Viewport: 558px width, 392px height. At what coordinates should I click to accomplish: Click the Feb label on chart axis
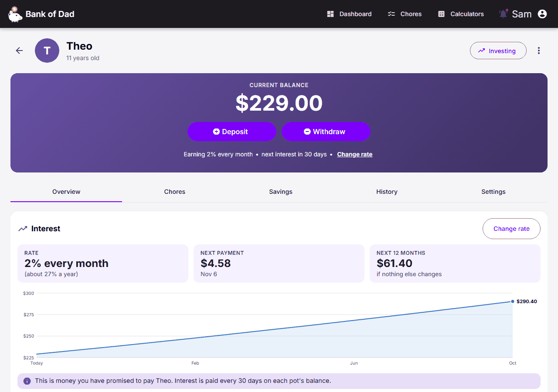pyautogui.click(x=195, y=363)
